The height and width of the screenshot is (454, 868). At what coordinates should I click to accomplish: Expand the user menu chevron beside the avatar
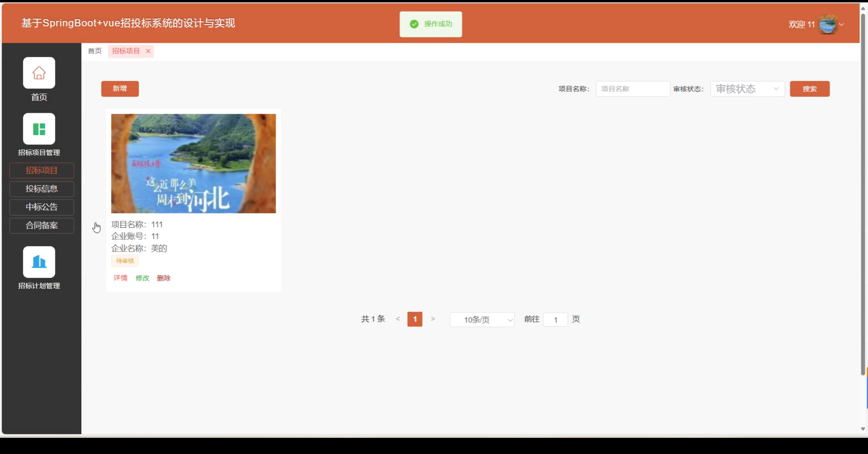842,24
